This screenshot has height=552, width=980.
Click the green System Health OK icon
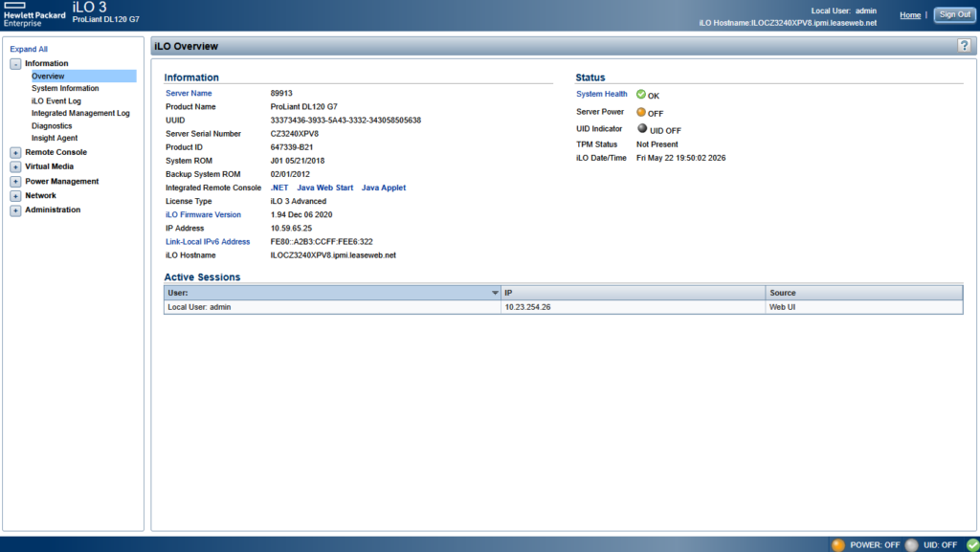pyautogui.click(x=640, y=95)
